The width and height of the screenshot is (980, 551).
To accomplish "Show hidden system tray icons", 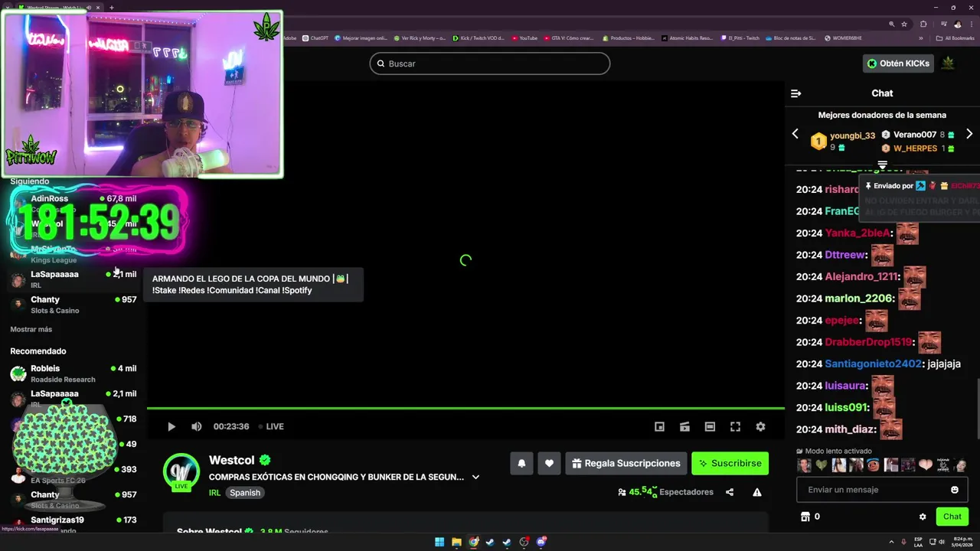I will [892, 542].
